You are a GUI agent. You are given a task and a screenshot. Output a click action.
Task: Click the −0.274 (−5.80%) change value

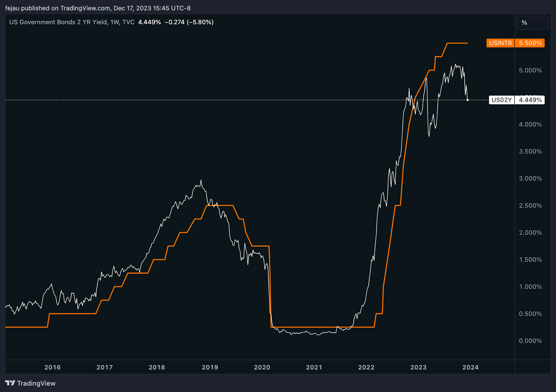(189, 22)
